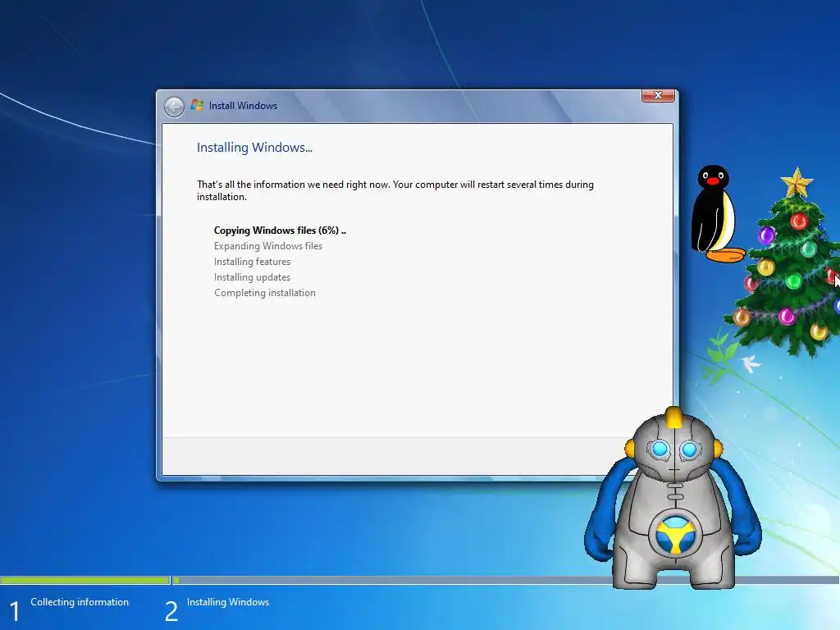Click 'Completing installation' step
Screen dimensions: 840x630
[x=265, y=293]
